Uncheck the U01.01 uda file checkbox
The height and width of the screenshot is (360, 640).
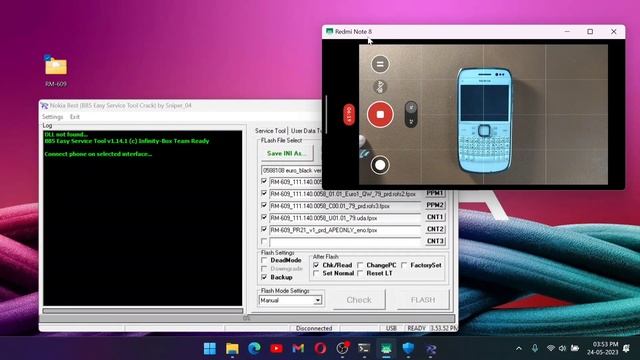pos(264,218)
